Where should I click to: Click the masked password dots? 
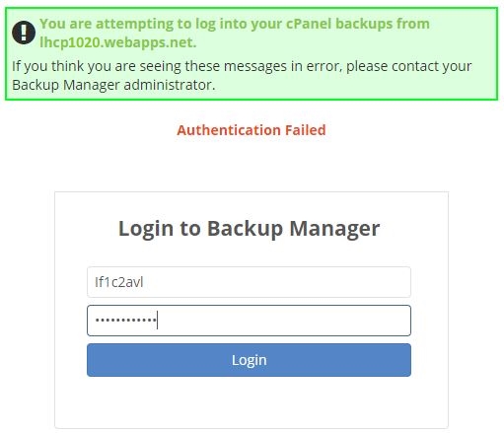point(125,320)
